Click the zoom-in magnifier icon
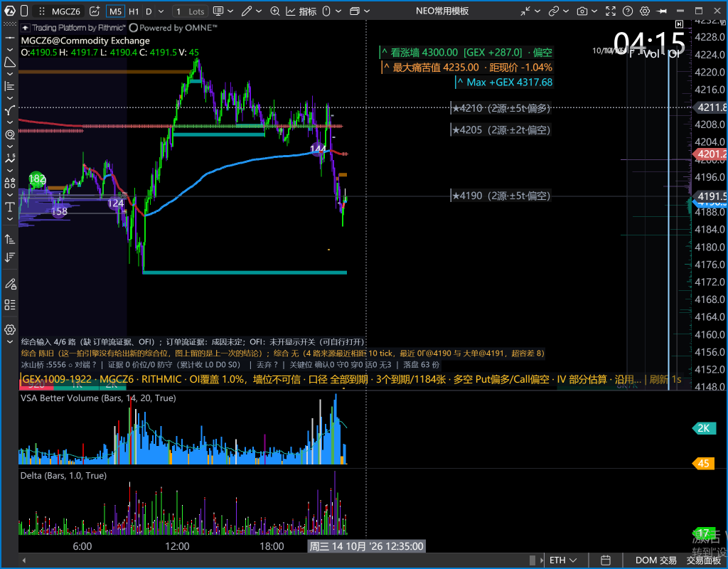The width and height of the screenshot is (728, 569). (275, 11)
